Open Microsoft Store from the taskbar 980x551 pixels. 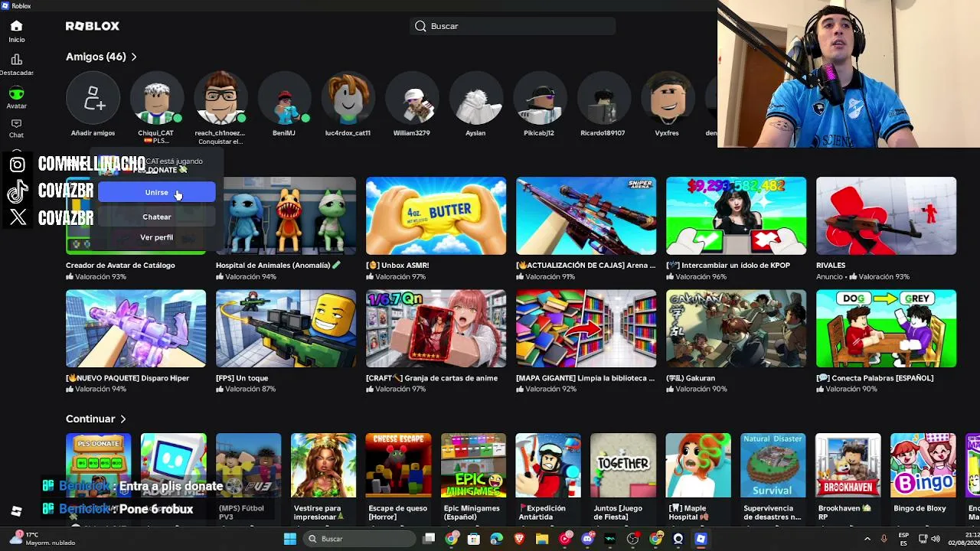474,539
